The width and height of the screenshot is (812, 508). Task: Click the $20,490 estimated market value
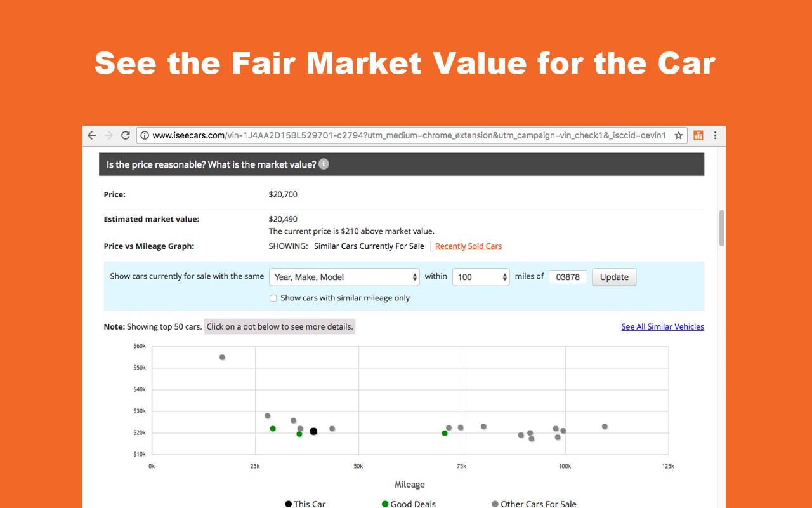(283, 219)
